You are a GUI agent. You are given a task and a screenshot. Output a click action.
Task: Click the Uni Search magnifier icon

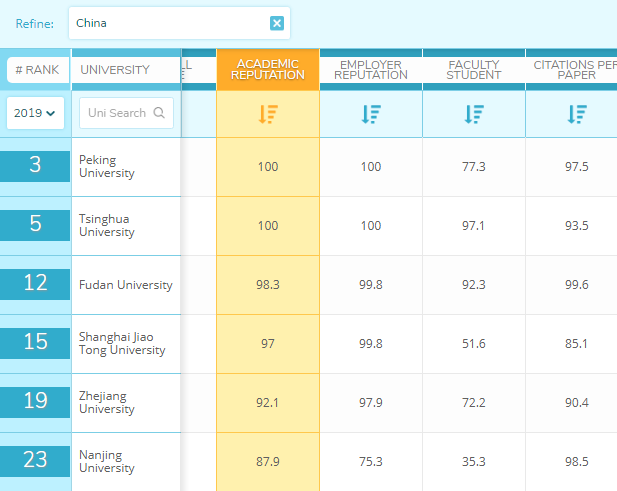pyautogui.click(x=159, y=113)
